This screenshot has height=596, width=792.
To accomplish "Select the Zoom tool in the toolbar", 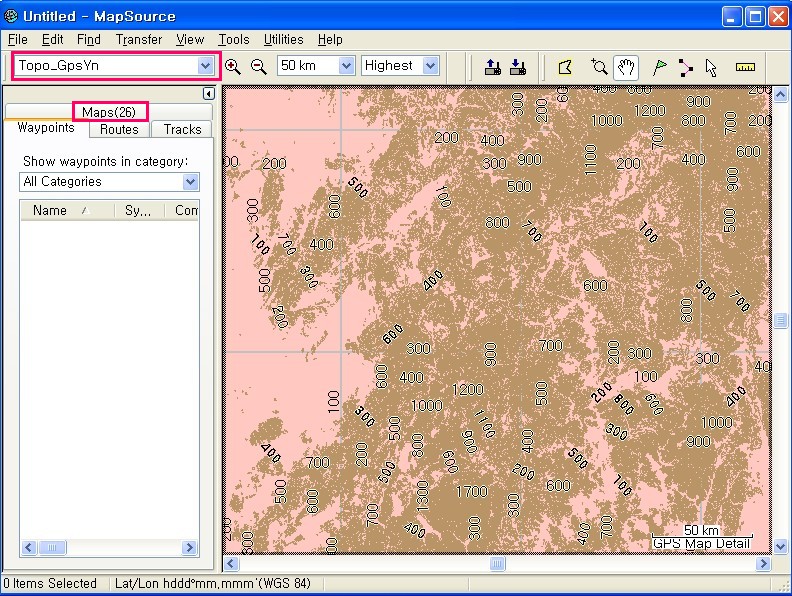I will (599, 67).
